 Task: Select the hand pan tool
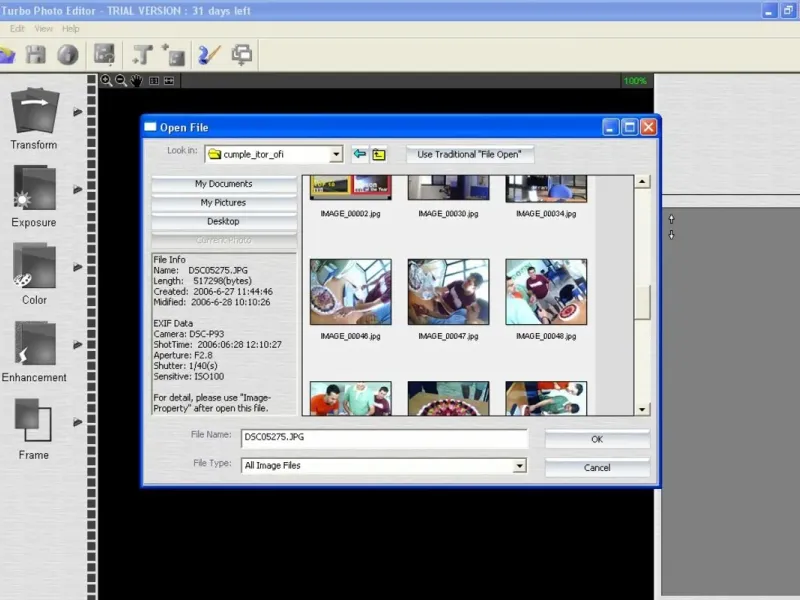pos(137,80)
